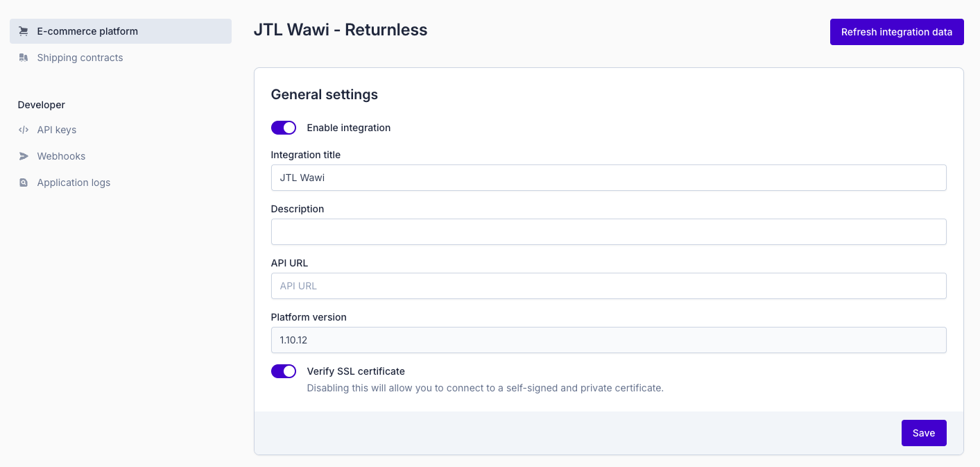Turn off the Verify SSL certificate switch
Image resolution: width=980 pixels, height=467 pixels.
pos(284,371)
